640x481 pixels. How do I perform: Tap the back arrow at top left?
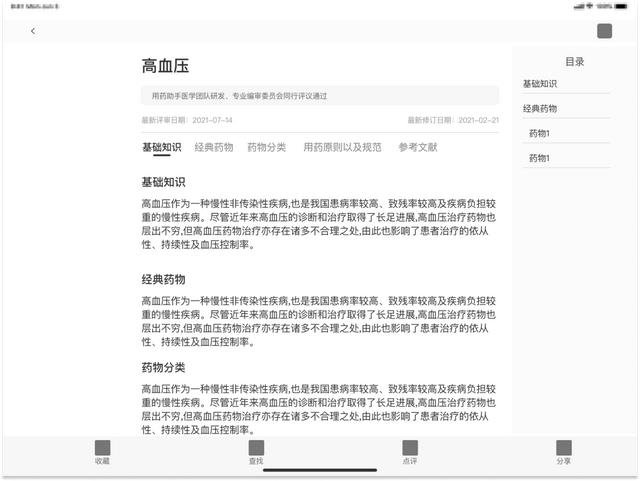pyautogui.click(x=33, y=31)
